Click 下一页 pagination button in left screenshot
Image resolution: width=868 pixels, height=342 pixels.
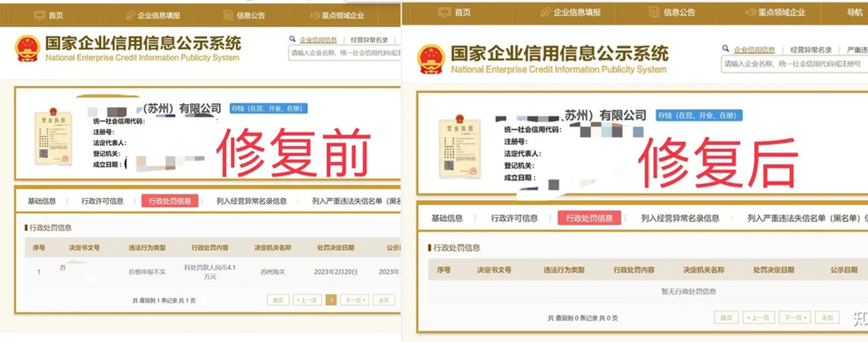pyautogui.click(x=355, y=300)
